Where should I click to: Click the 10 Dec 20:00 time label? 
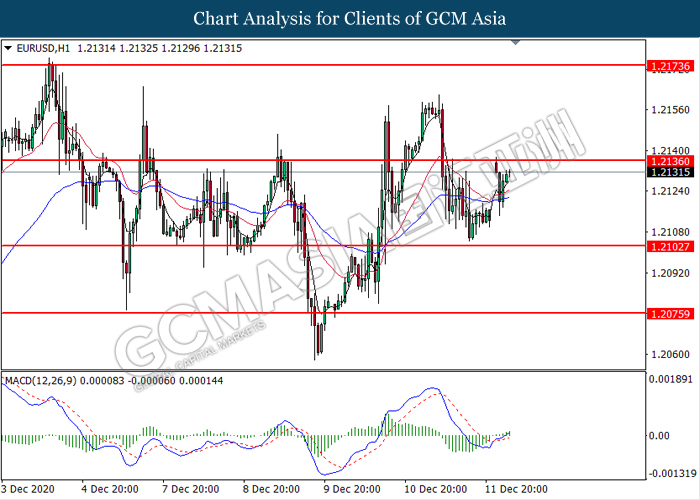pos(435,489)
